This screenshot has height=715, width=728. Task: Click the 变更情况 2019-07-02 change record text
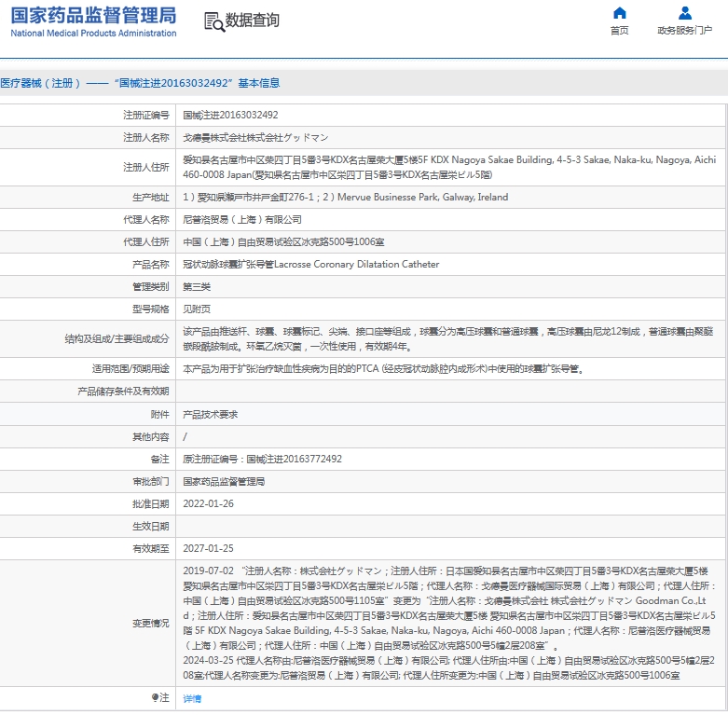449,608
